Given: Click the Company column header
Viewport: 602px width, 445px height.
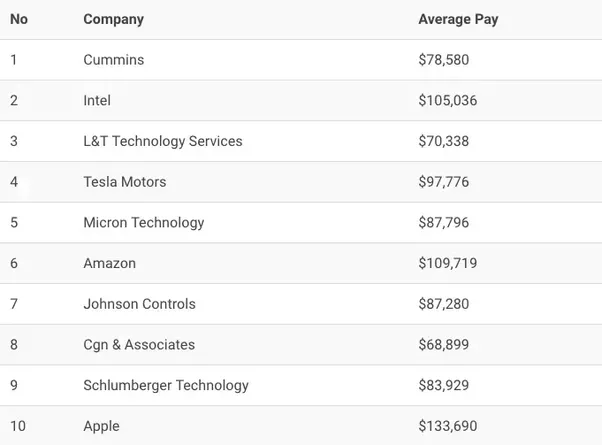Looking at the screenshot, I should pos(113,19).
